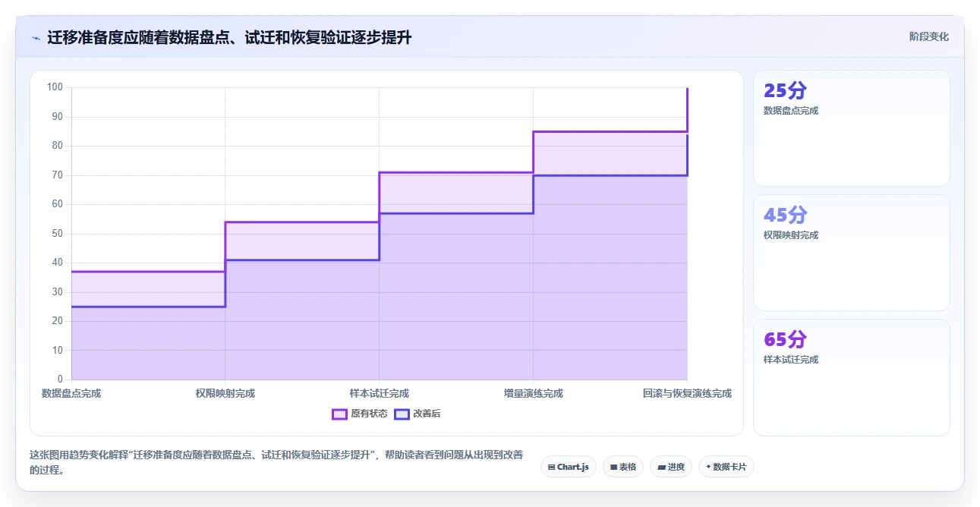Viewport: 980px width, 507px height.
Task: Click the trend icon beside the title
Action: (36, 37)
